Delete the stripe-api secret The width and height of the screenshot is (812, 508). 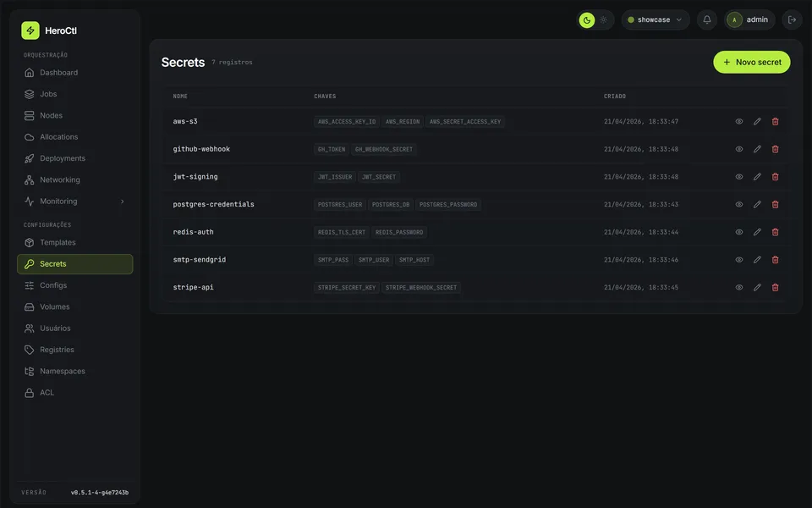click(x=776, y=287)
